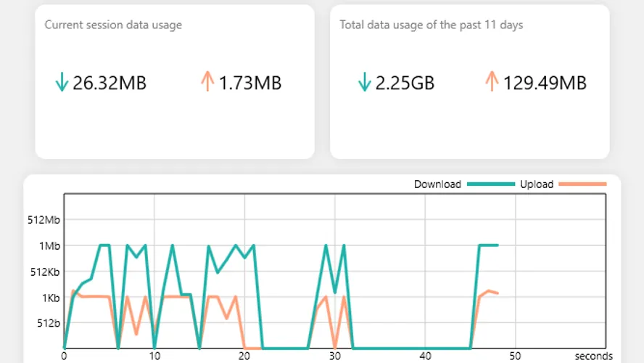Select the teal Download legend color line

pos(490,184)
